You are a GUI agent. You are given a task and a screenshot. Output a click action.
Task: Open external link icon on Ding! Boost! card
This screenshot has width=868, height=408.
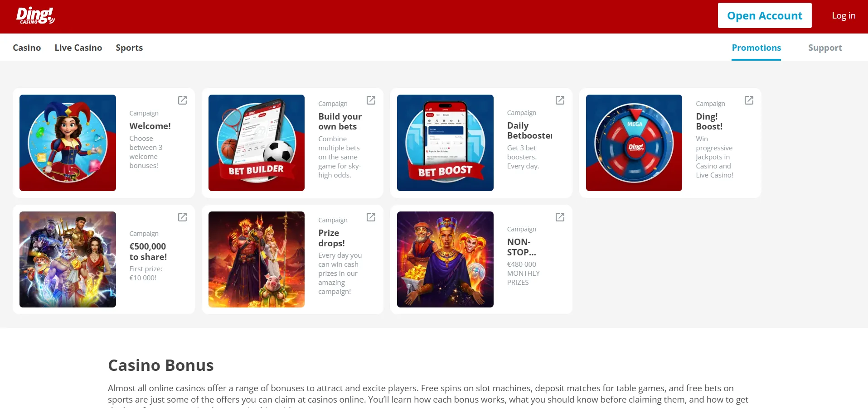[x=749, y=100]
